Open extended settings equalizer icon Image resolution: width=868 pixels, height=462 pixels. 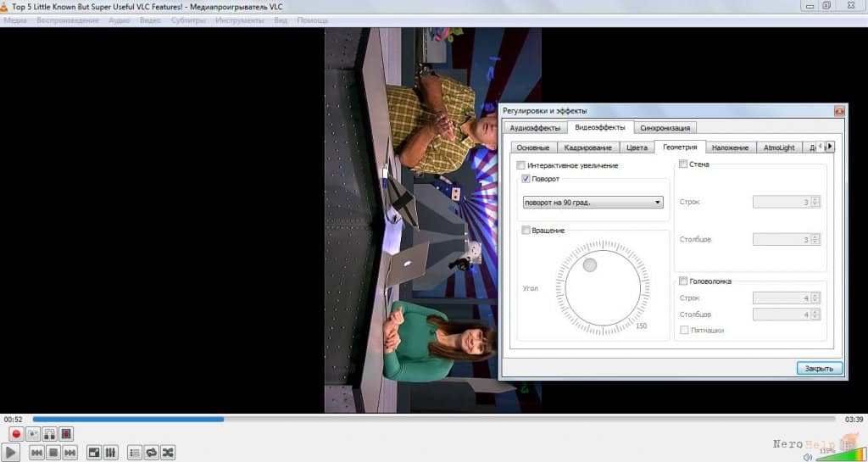tap(110, 453)
